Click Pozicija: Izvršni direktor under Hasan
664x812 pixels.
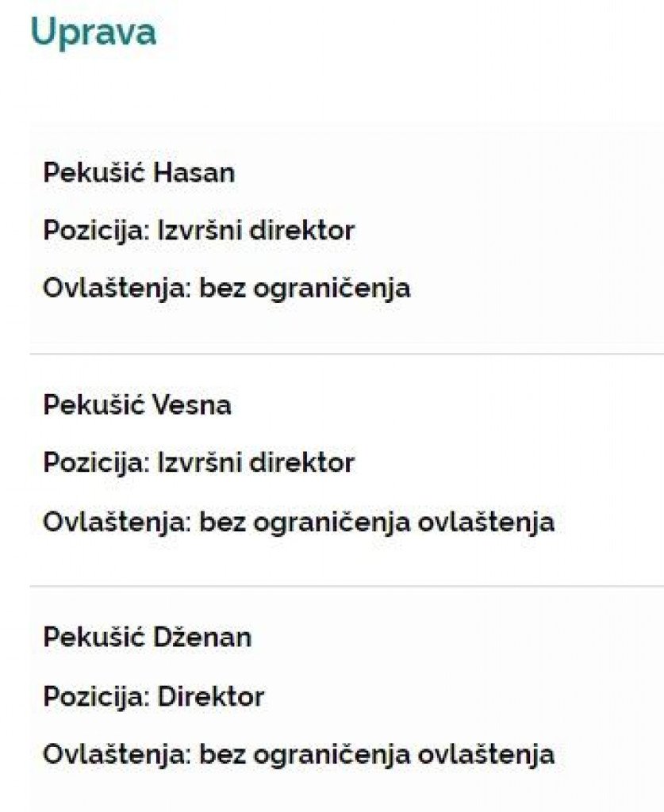tap(199, 231)
